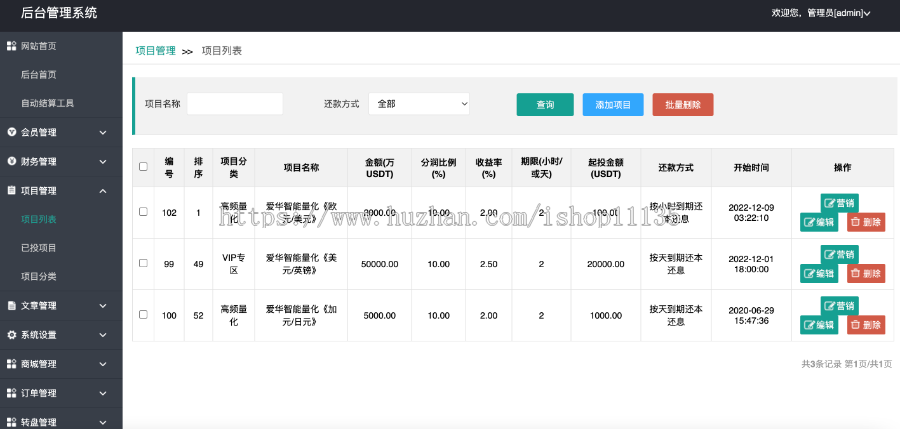The width and height of the screenshot is (900, 429).
Task: Click project name 爱华智能量化《美元/英镑》
Action: click(x=301, y=264)
